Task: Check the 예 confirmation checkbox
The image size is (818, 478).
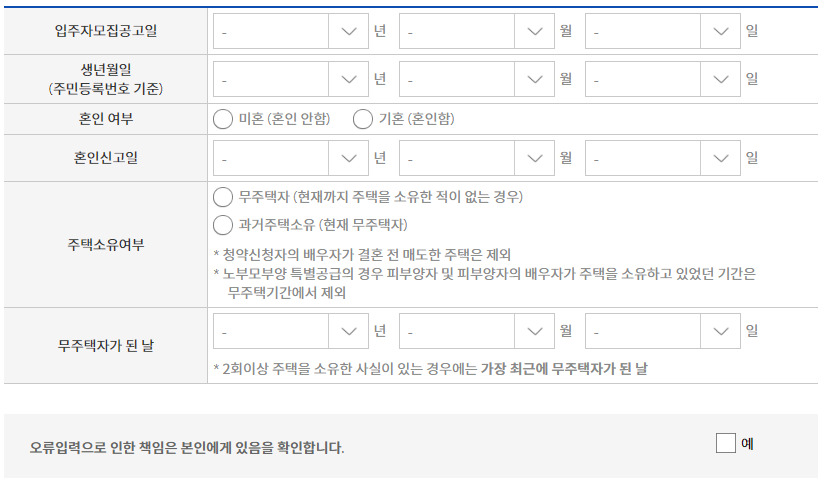Action: pos(726,443)
